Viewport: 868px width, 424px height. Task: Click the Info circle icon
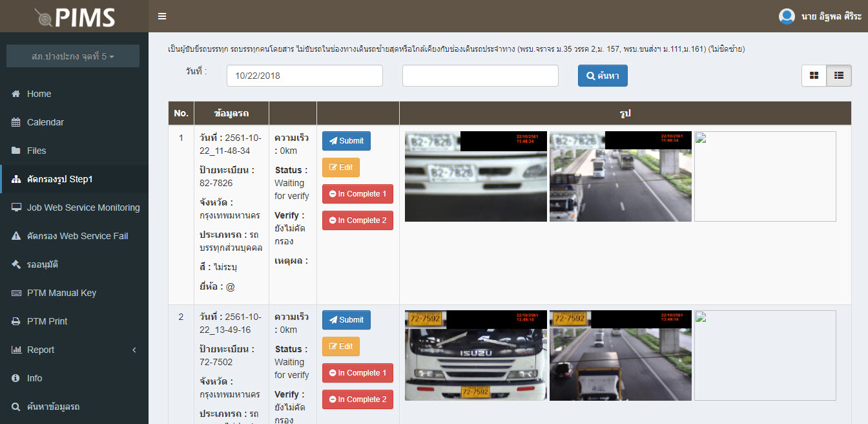[x=16, y=378]
